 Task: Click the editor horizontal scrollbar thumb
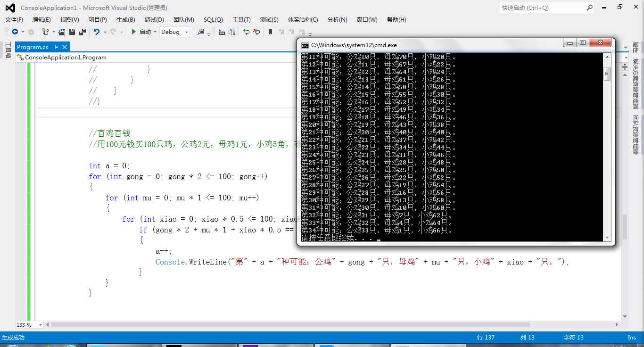click(x=290, y=325)
